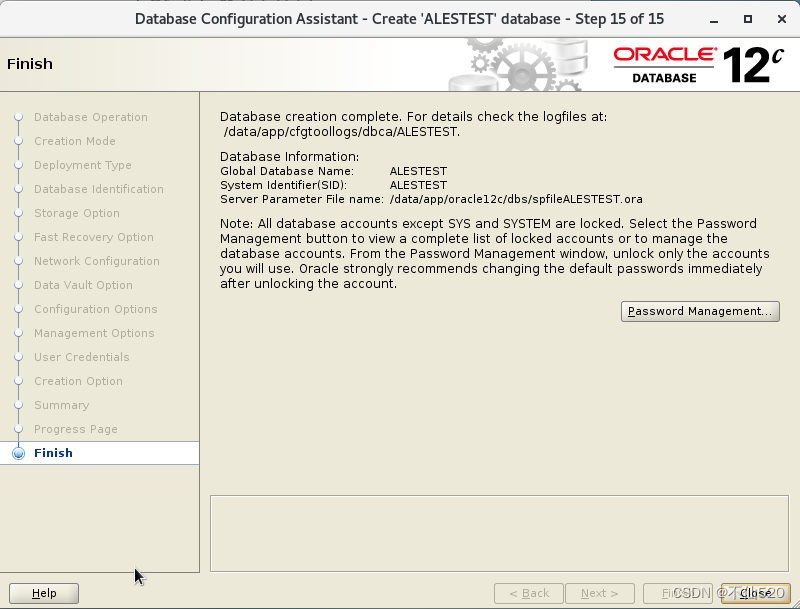This screenshot has height=609, width=800.
Task: Click the Database Operation step circle icon
Action: [x=19, y=117]
